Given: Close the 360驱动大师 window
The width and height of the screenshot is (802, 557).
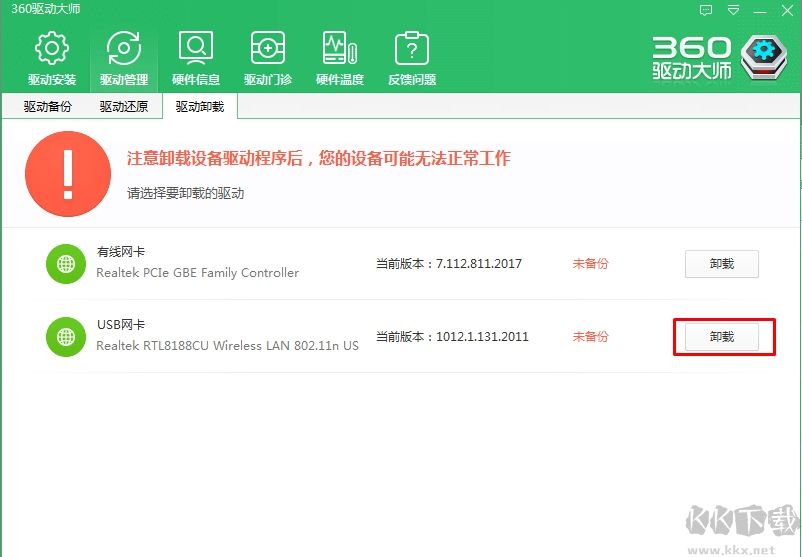Looking at the screenshot, I should 788,11.
